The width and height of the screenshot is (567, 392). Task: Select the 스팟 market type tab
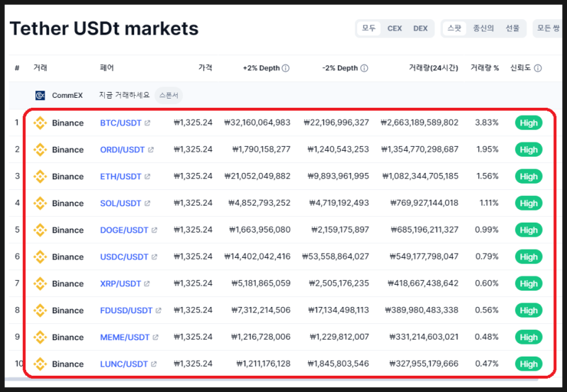tap(454, 28)
